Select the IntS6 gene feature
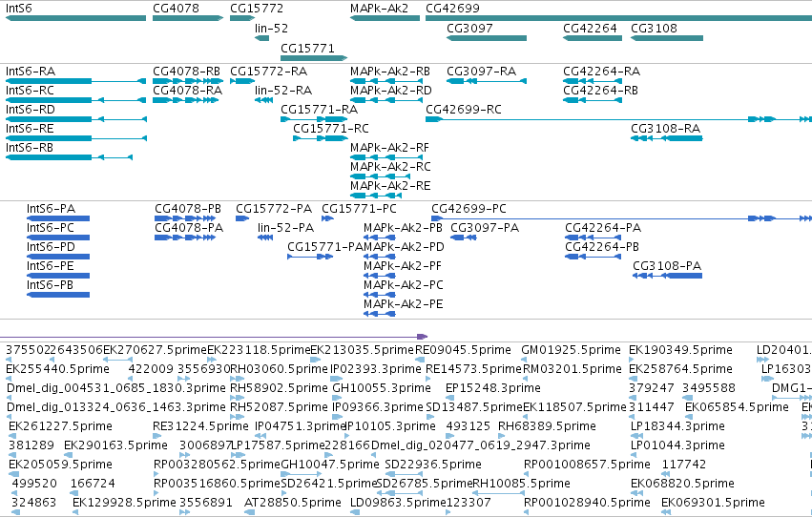The image size is (812, 517). (75, 18)
